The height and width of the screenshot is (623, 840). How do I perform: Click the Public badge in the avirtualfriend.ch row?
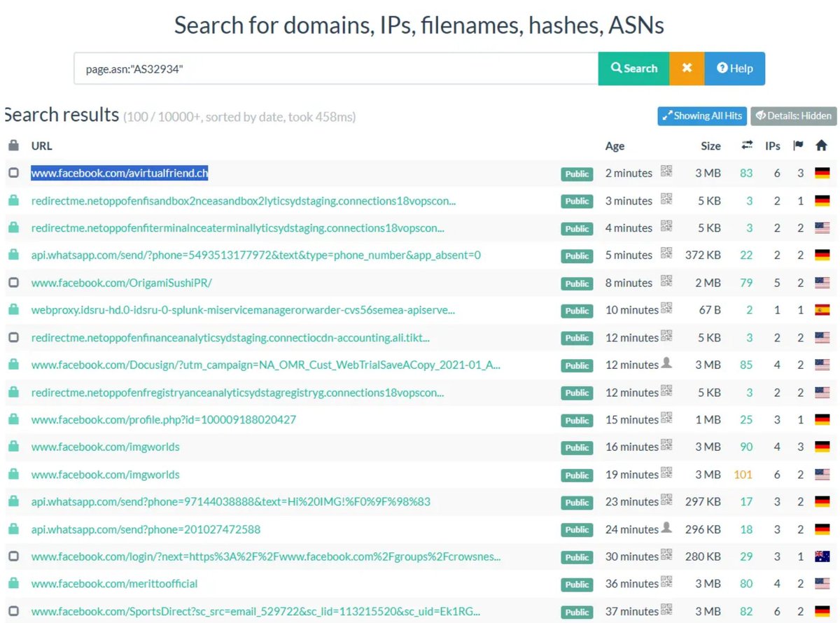pyautogui.click(x=577, y=174)
